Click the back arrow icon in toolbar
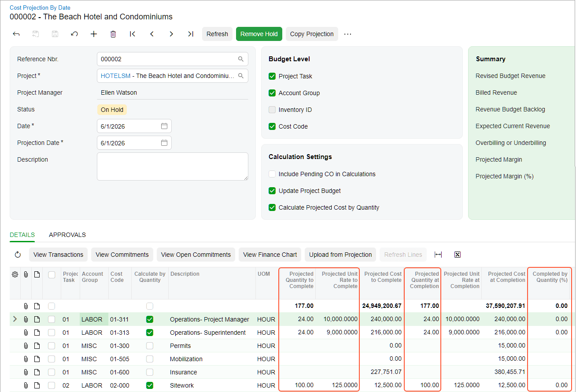This screenshot has width=576, height=392. pos(16,34)
